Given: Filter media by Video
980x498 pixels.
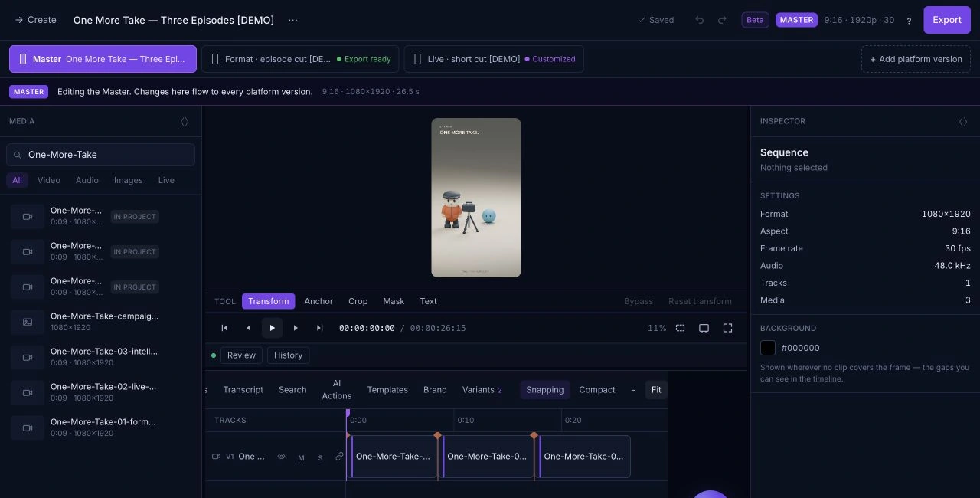Looking at the screenshot, I should pyautogui.click(x=49, y=180).
